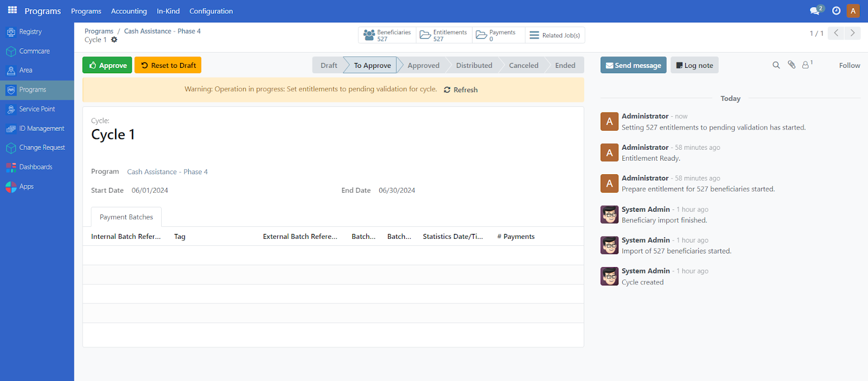Open Dashboards in the sidebar
Image resolution: width=868 pixels, height=381 pixels.
[37, 167]
